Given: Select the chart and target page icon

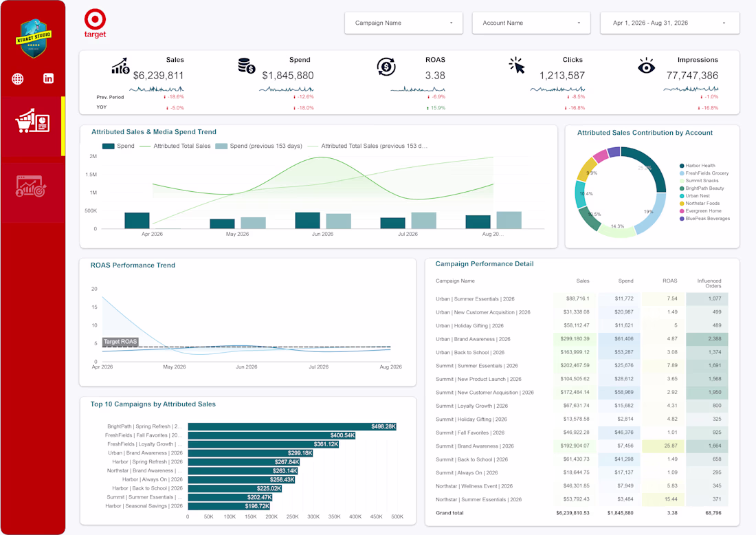Looking at the screenshot, I should tap(31, 186).
